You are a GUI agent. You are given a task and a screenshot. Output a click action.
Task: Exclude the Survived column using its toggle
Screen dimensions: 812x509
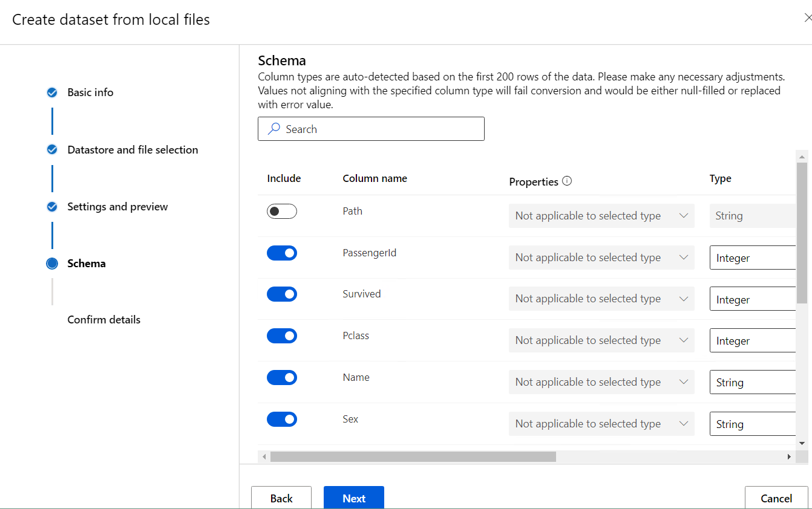(x=282, y=294)
